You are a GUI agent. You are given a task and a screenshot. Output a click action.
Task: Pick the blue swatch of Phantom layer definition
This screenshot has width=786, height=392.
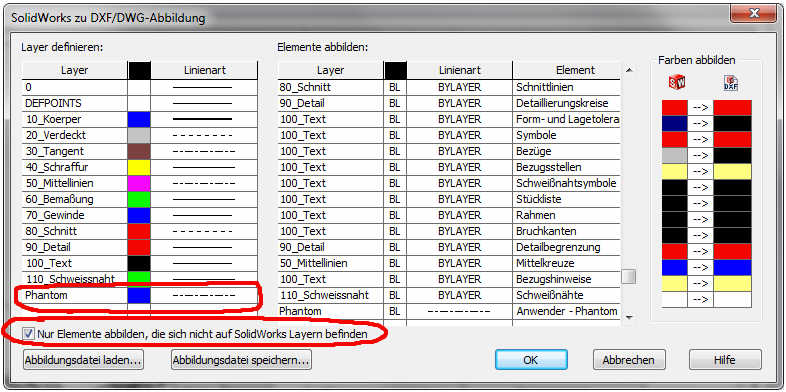click(139, 295)
